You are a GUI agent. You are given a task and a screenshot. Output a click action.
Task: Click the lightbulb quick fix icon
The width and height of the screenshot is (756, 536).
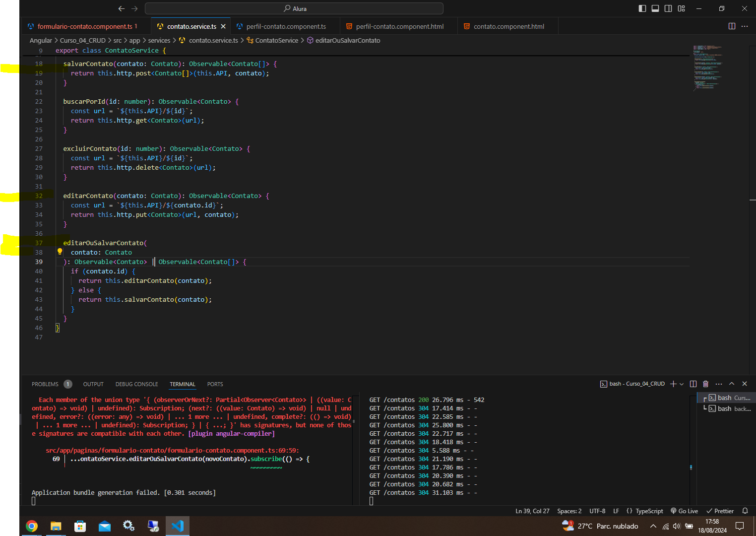tap(60, 252)
